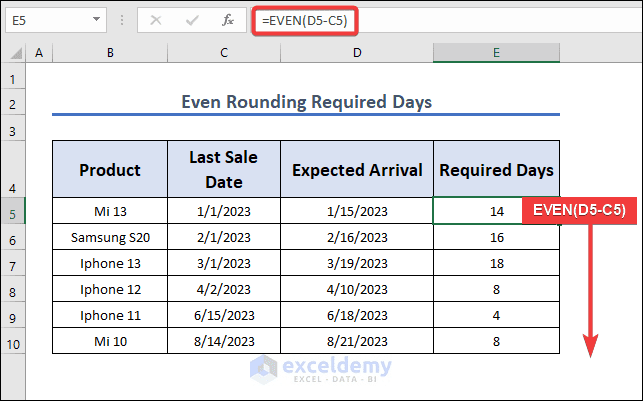The width and height of the screenshot is (643, 401).
Task: Select the arrival cell 3/19/2023
Action: [x=357, y=263]
